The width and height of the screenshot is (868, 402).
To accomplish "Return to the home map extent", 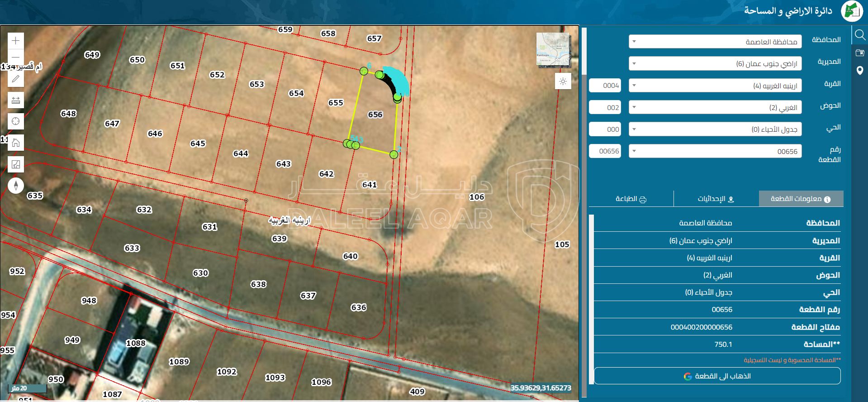I will (16, 143).
